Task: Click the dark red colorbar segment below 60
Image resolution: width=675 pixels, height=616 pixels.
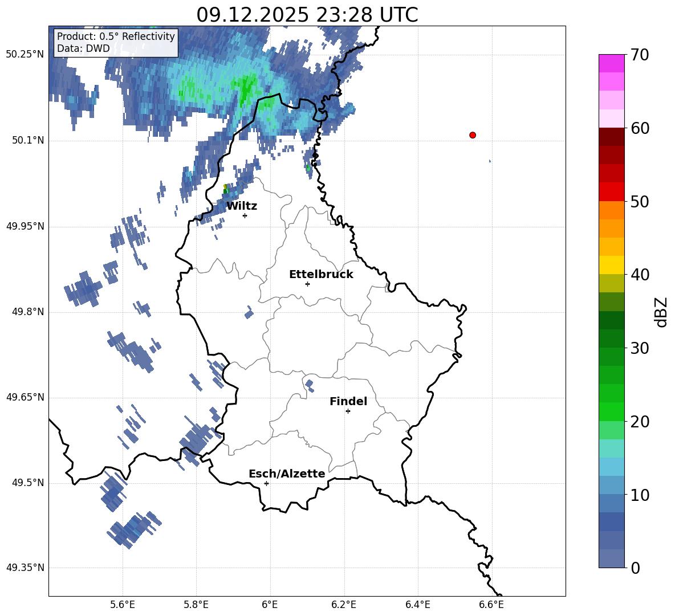Action: coord(611,137)
